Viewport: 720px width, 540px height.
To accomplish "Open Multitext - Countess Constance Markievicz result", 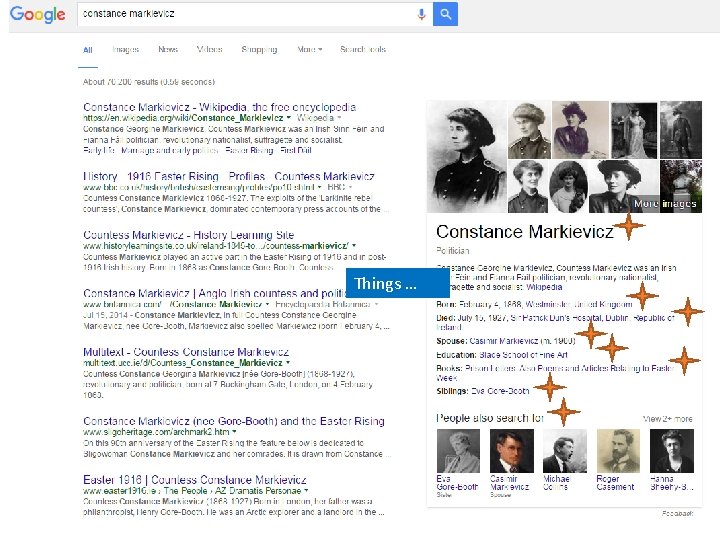I will point(186,352).
